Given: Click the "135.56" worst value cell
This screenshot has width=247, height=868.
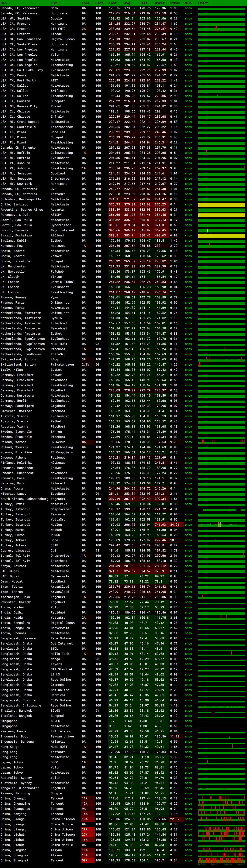Looking at the screenshot, I should tap(161, 737).
